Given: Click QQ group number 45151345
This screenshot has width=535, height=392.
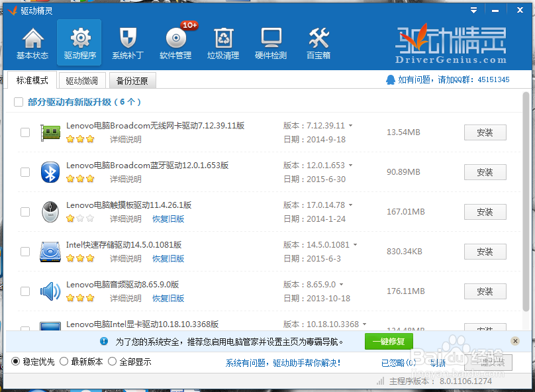Looking at the screenshot, I should pos(493,80).
